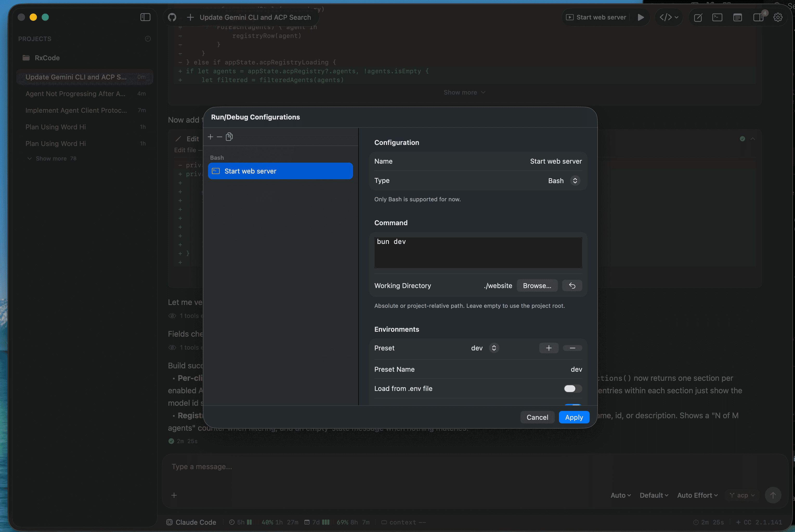Screen dimensions: 795x532
Task: Click the Start web server toolbar label
Action: (x=596, y=17)
